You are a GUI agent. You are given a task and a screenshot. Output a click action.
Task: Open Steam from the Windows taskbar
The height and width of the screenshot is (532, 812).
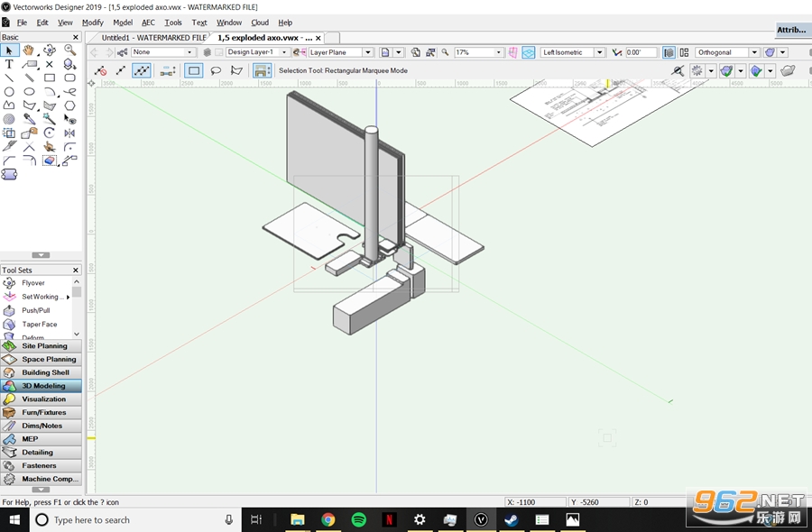(x=512, y=519)
